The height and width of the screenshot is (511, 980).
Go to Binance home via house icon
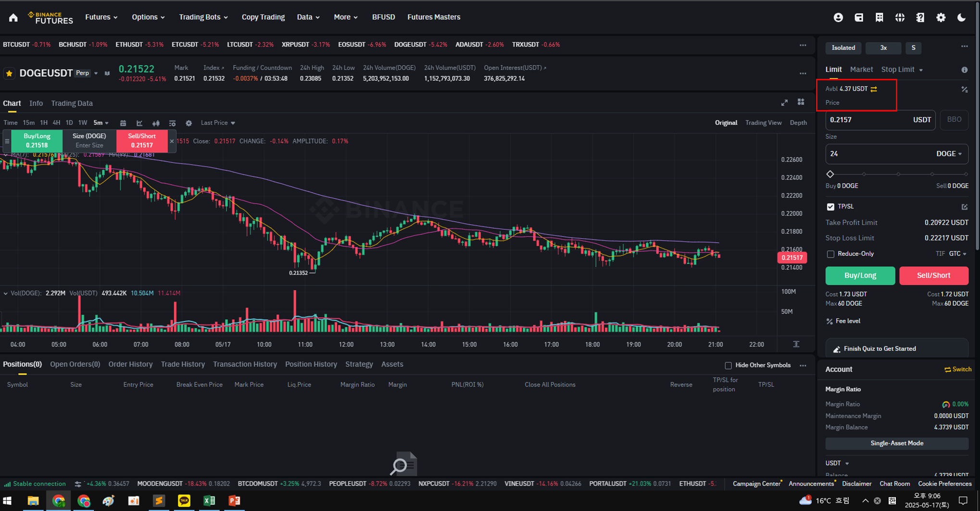click(x=13, y=17)
